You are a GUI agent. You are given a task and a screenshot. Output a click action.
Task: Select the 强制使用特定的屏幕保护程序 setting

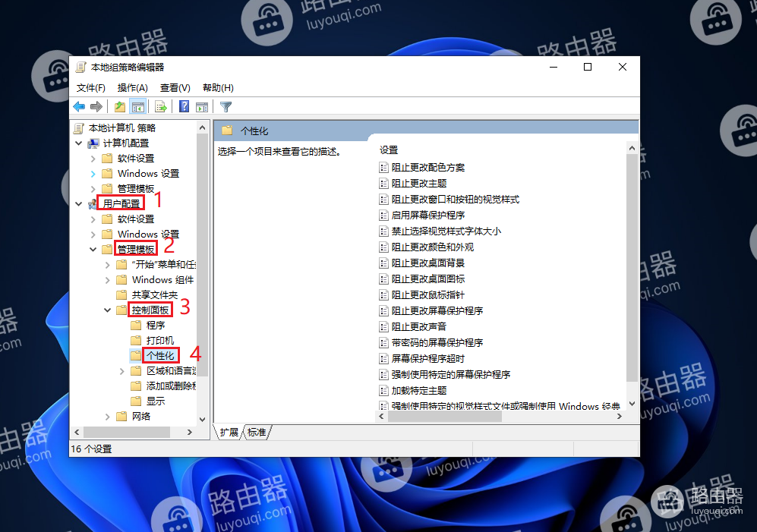[x=451, y=375]
